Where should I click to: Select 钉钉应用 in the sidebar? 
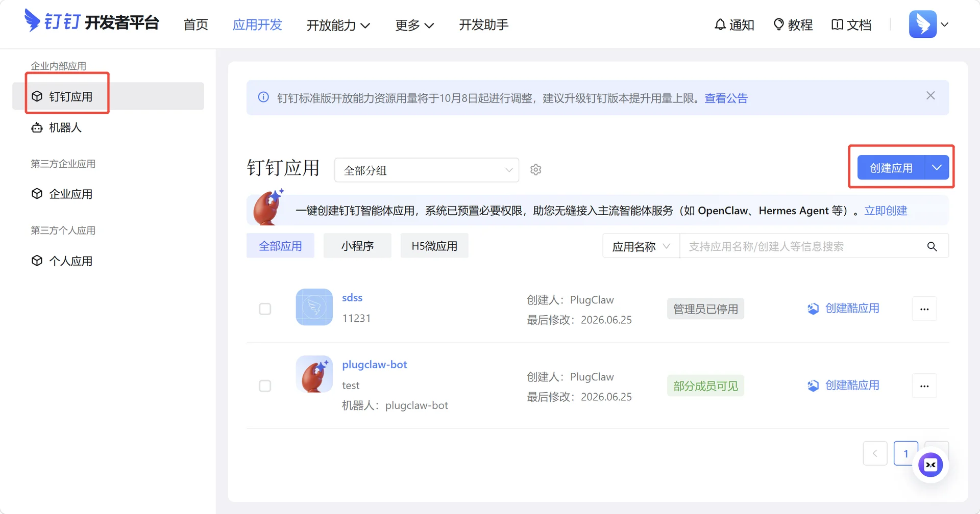108,96
